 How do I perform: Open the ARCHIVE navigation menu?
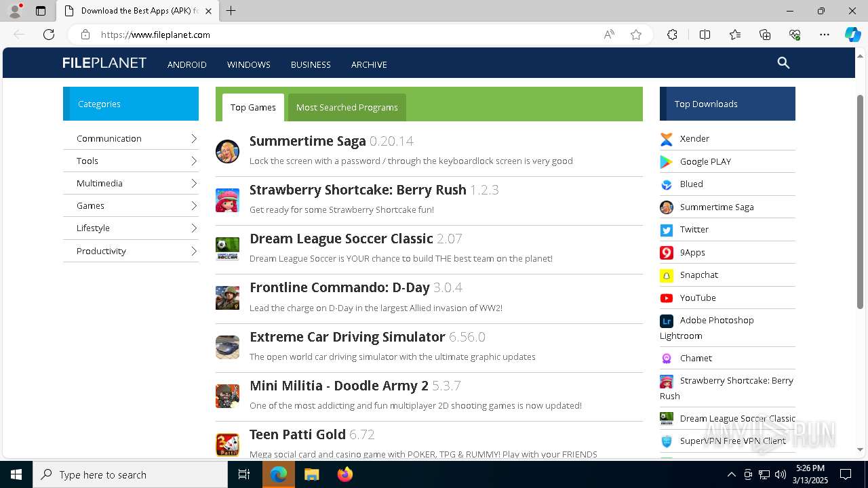369,64
